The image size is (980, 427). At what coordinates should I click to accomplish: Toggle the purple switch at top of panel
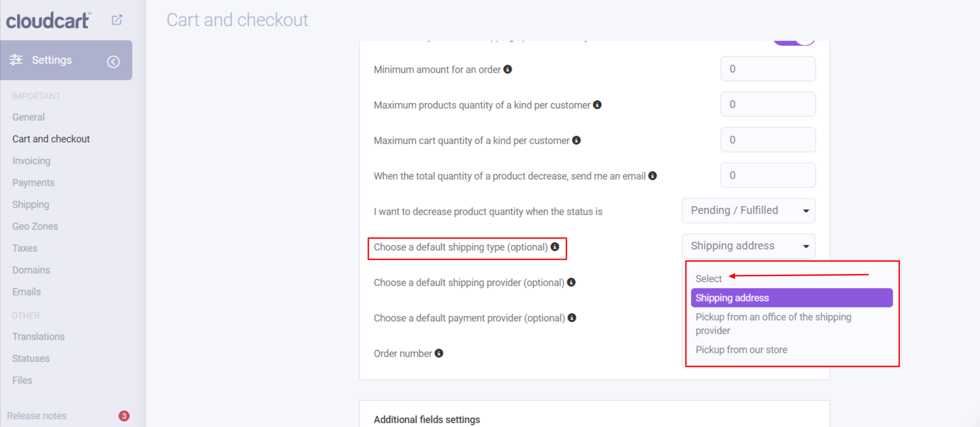794,40
